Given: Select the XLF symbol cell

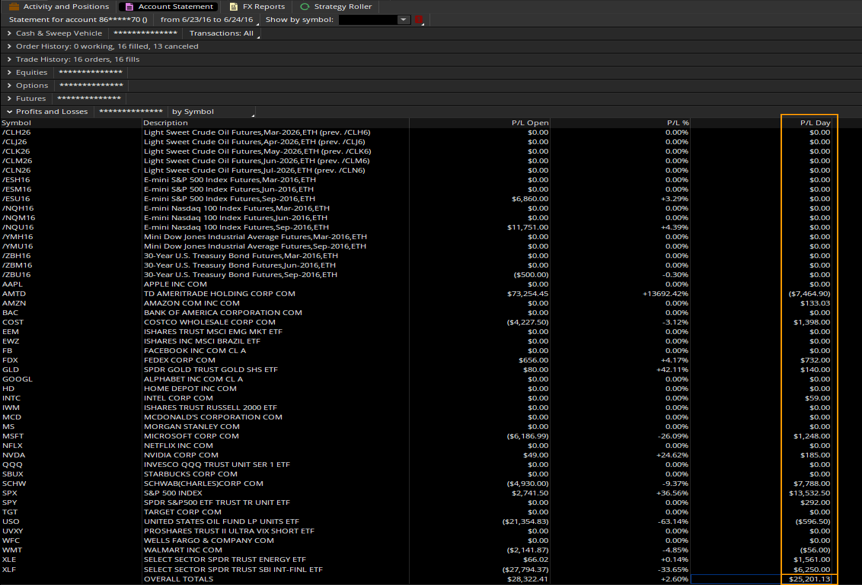Looking at the screenshot, I should pyautogui.click(x=9, y=570).
